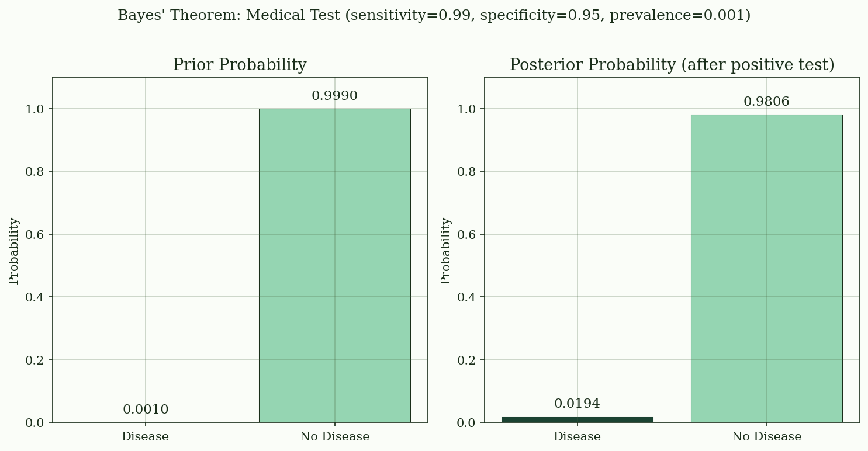Screen dimensions: 868x451
Task: Click the dark green Disease bar in Posterior chart
Action: (x=577, y=419)
